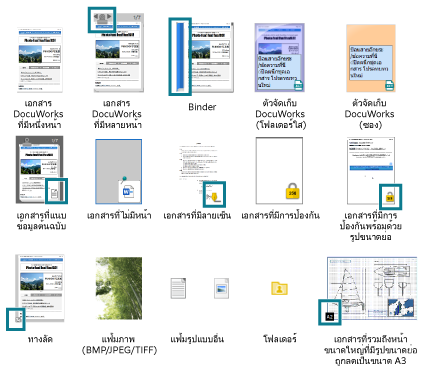Click the black A3 badge on the drawing document

(330, 316)
